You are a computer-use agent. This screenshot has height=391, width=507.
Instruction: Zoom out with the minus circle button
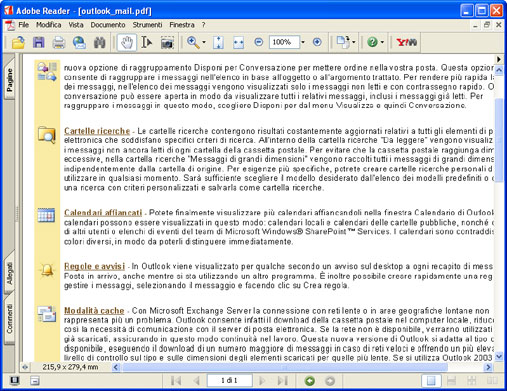[259, 42]
